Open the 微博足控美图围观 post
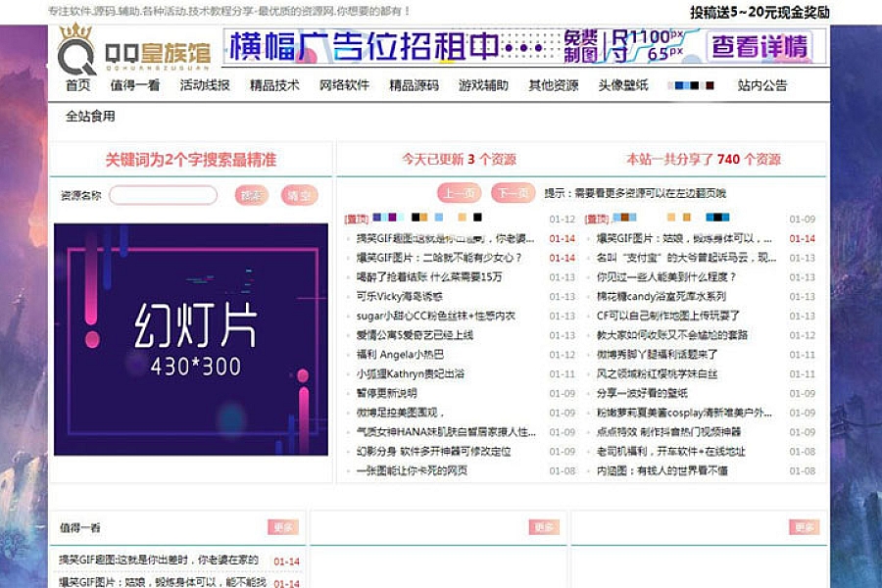The width and height of the screenshot is (882, 588). tap(401, 413)
